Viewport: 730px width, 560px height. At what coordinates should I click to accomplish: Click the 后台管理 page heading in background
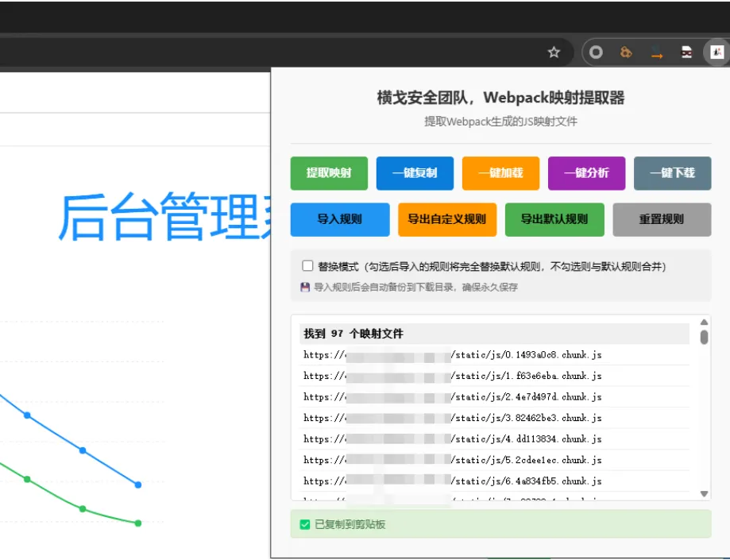[164, 217]
